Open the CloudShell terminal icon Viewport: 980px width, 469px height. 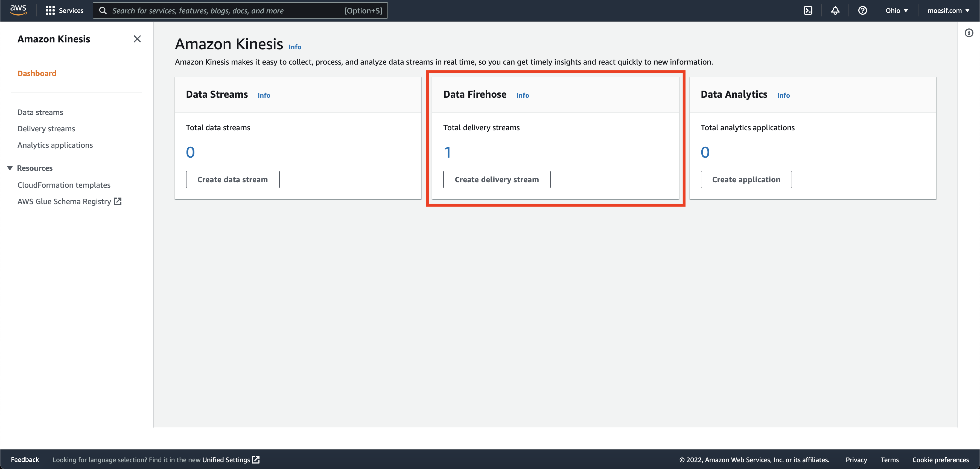[808, 10]
